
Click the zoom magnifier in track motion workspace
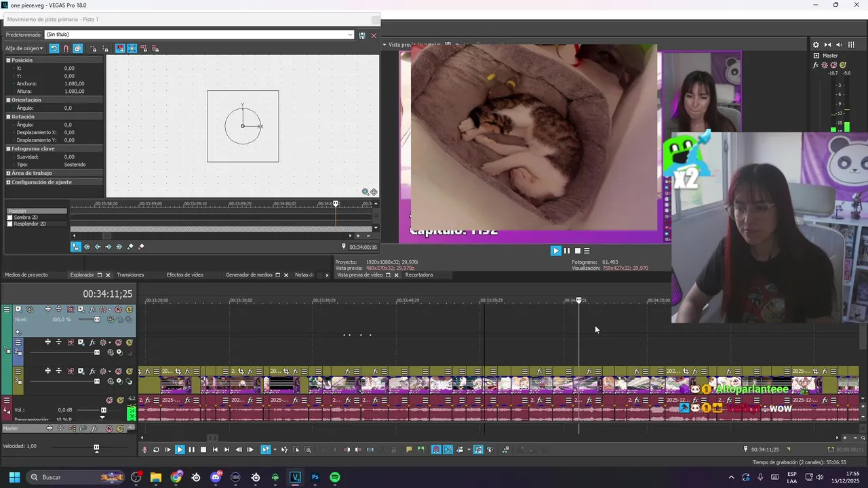click(366, 192)
